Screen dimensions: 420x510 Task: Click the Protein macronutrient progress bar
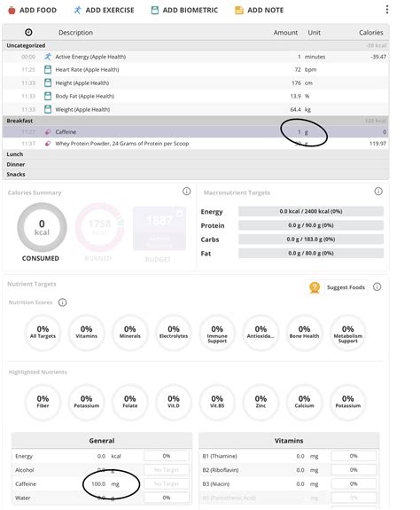(x=311, y=225)
